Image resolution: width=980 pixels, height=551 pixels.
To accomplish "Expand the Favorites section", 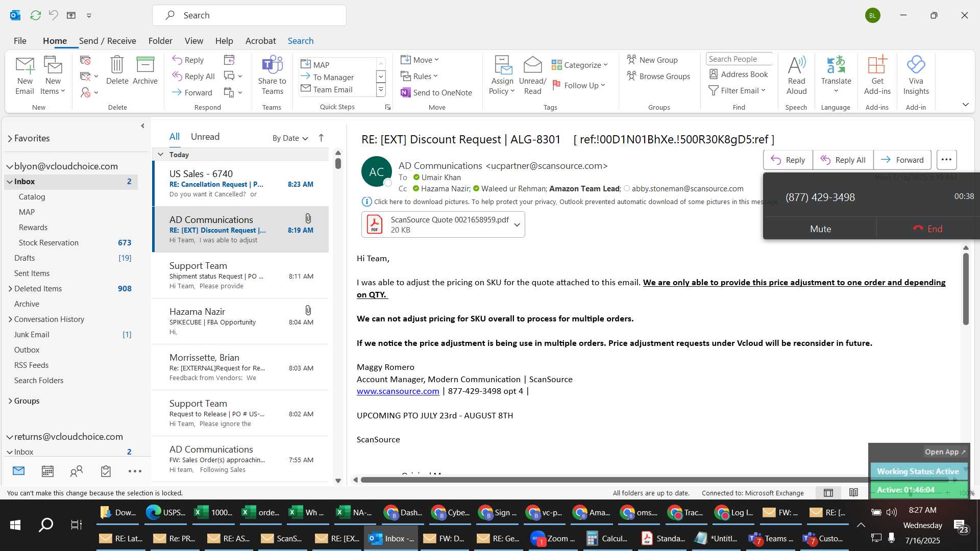I will point(10,138).
